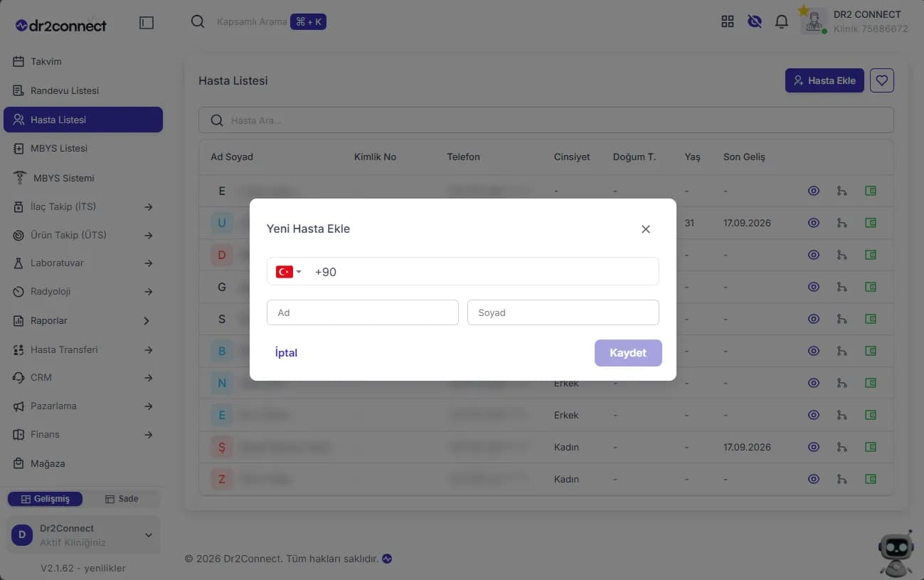The height and width of the screenshot is (580, 924).
Task: Expand the Raporlar chevron
Action: [147, 321]
